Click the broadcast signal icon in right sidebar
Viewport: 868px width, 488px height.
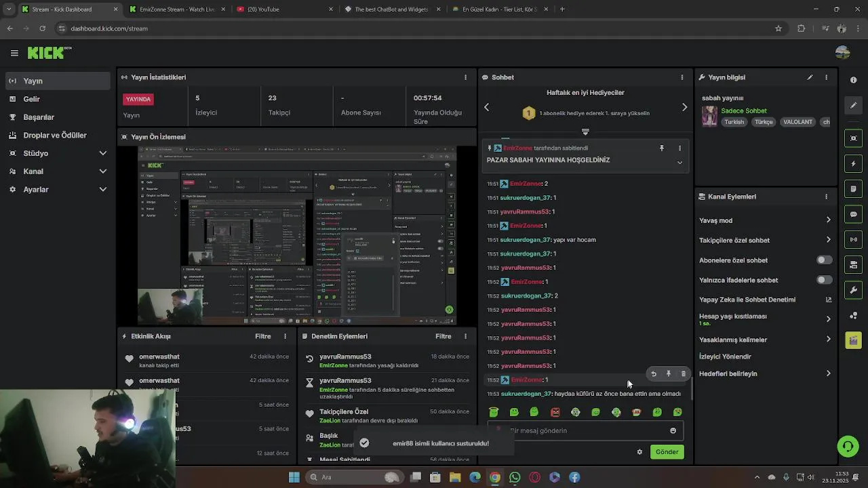[x=853, y=239]
